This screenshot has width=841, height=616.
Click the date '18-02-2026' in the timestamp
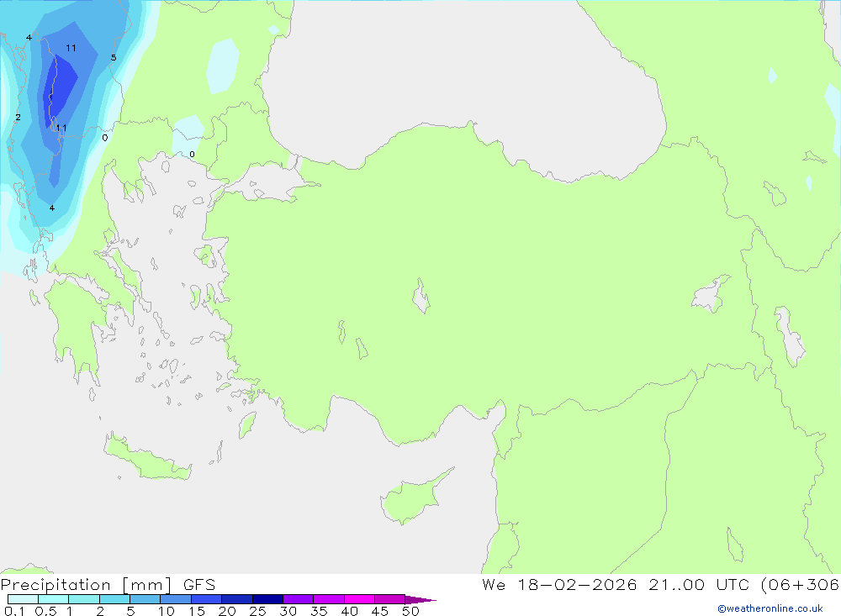pos(577,584)
